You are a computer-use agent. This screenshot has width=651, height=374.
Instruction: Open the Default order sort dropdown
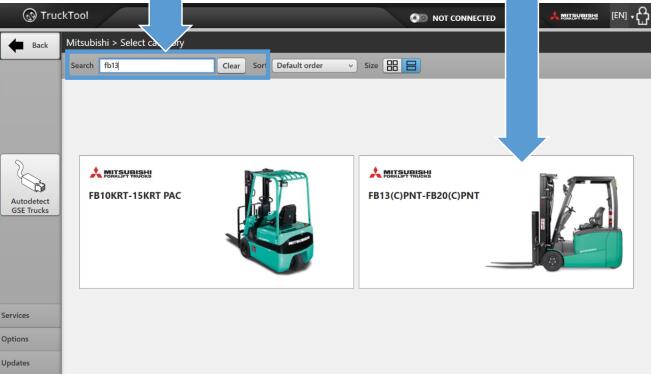pyautogui.click(x=314, y=66)
